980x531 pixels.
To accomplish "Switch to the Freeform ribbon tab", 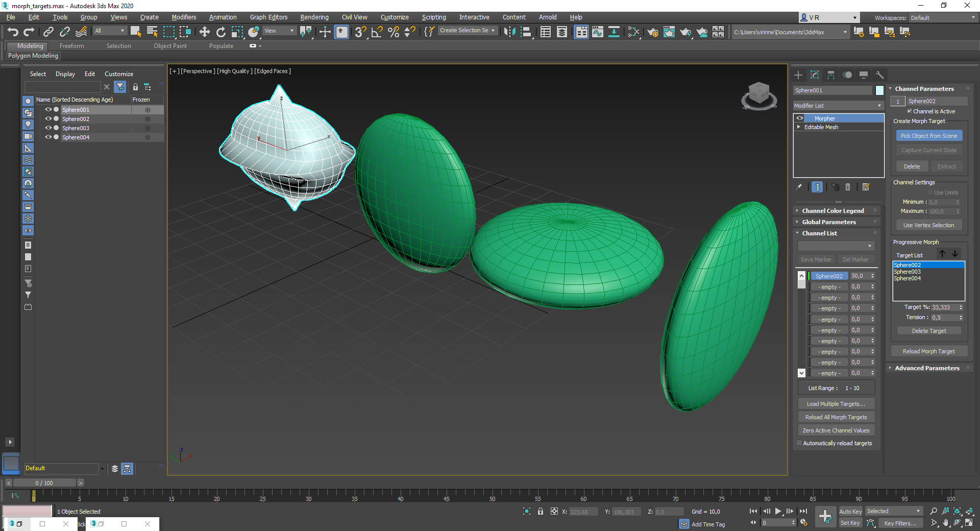I will [x=71, y=45].
